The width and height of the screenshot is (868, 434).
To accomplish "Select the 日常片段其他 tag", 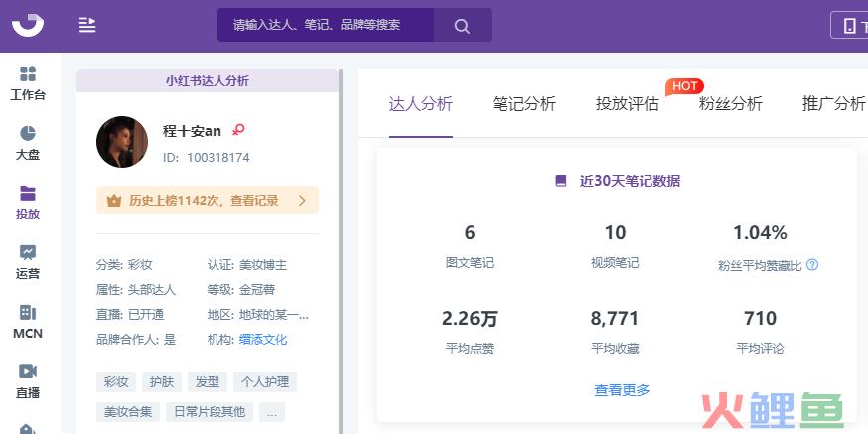I will pyautogui.click(x=210, y=412).
